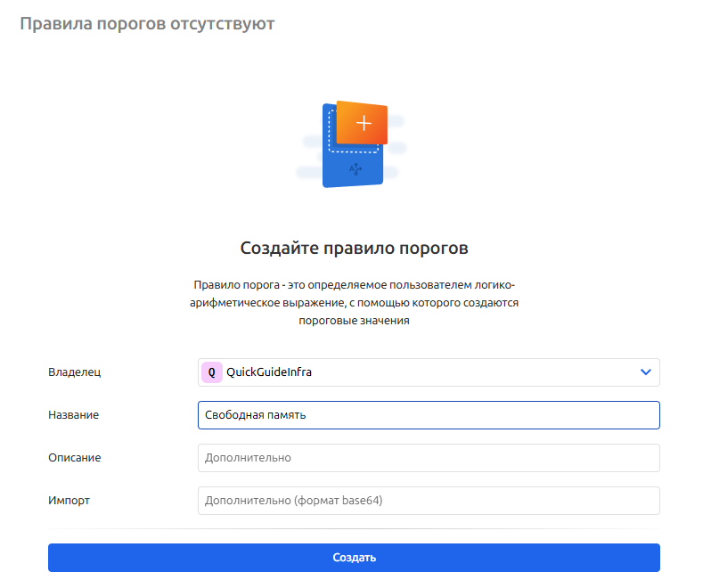Click the Описание field label
This screenshot has width=711, height=588.
coord(74,458)
